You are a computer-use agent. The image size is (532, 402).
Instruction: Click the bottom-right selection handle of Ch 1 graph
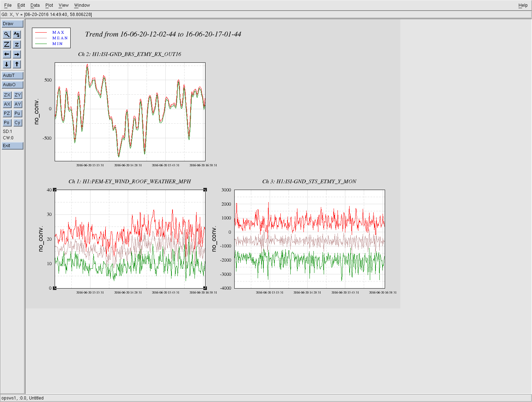click(x=205, y=288)
